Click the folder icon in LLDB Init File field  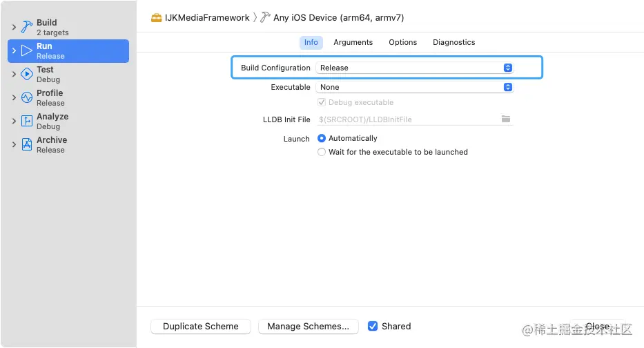coord(506,119)
